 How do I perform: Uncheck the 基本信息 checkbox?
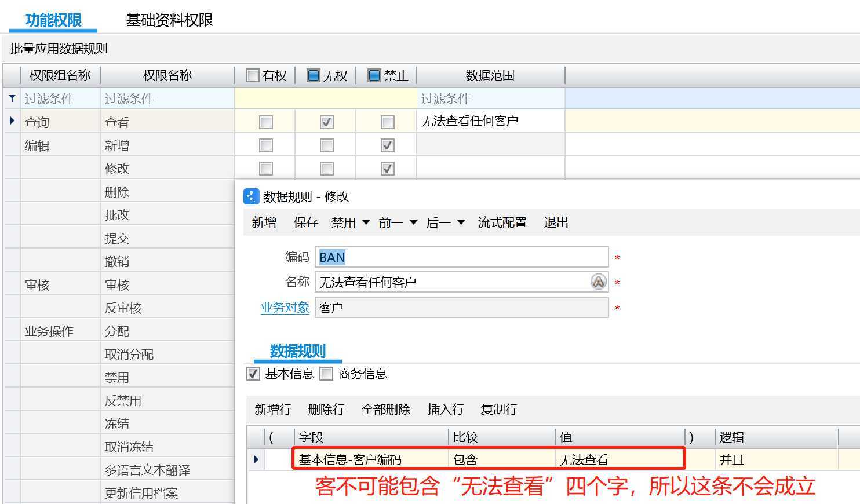pos(253,374)
